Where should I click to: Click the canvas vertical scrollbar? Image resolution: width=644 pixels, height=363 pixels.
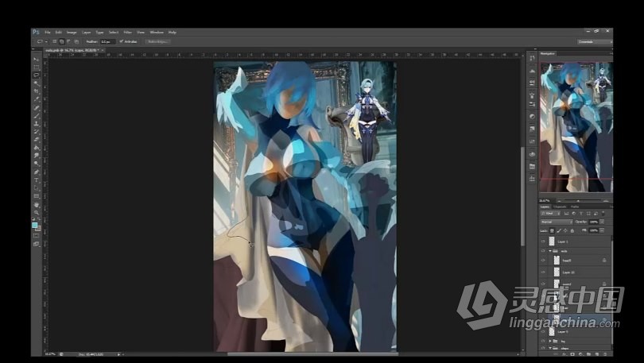522,196
